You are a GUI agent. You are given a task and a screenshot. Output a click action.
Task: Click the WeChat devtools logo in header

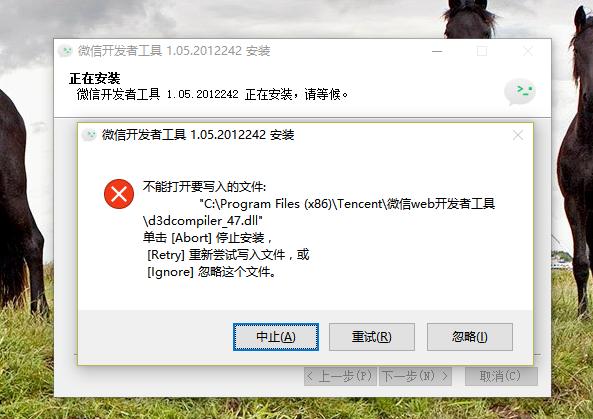(520, 92)
